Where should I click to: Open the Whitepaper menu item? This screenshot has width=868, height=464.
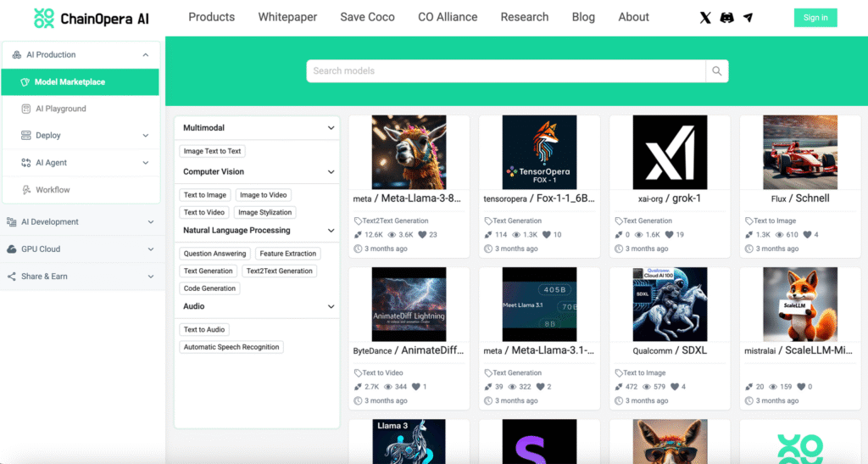(x=287, y=17)
